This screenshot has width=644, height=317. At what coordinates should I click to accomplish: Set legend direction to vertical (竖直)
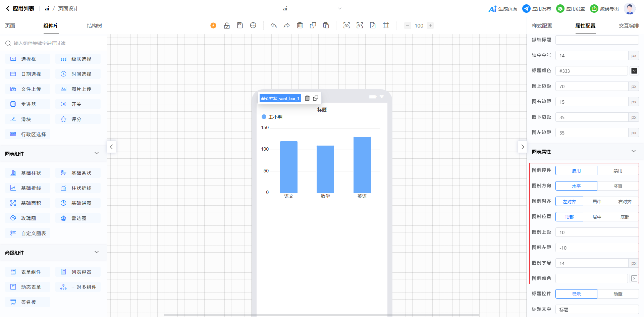(x=618, y=186)
